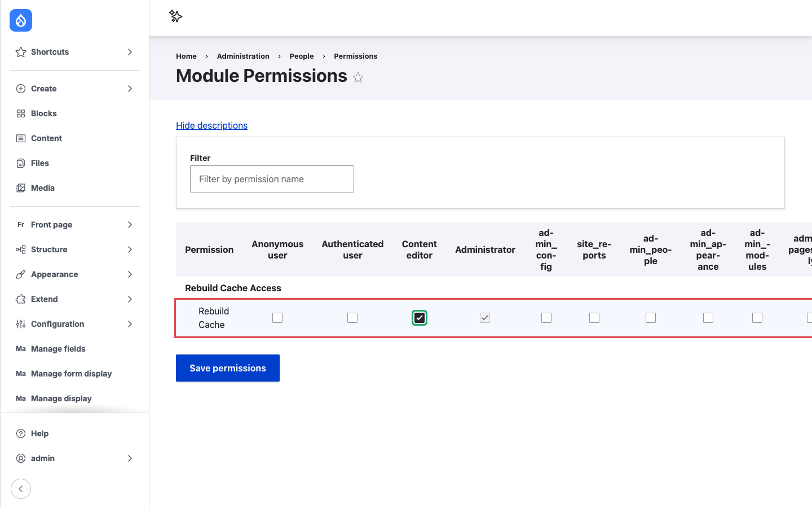Viewport: 812px width, 508px height.
Task: Collapse the sidebar with the arrow button
Action: (21, 489)
